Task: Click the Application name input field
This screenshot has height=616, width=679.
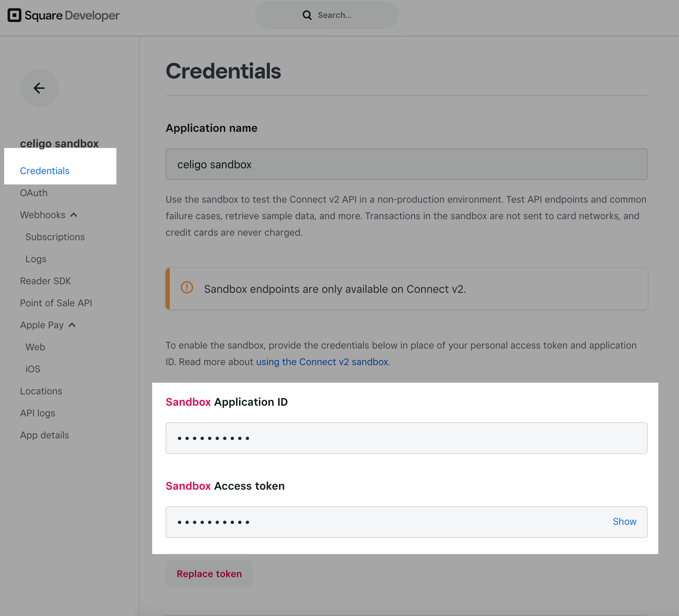Action: 406,164
